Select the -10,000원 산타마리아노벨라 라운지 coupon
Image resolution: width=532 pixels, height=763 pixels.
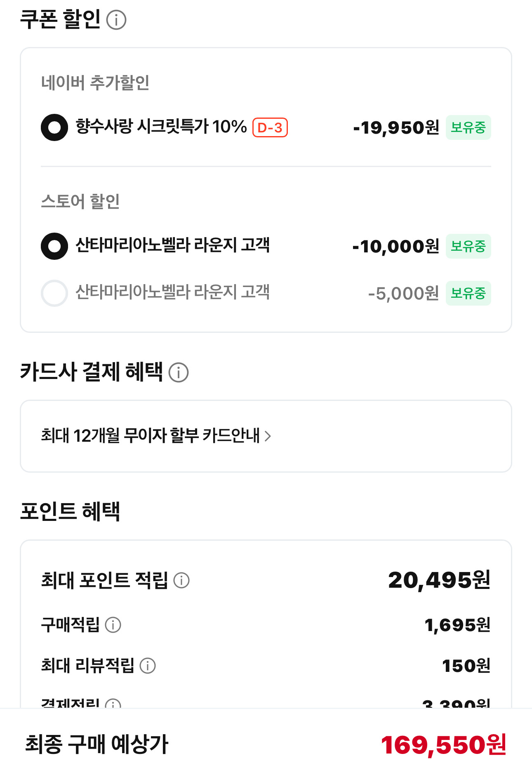54,246
